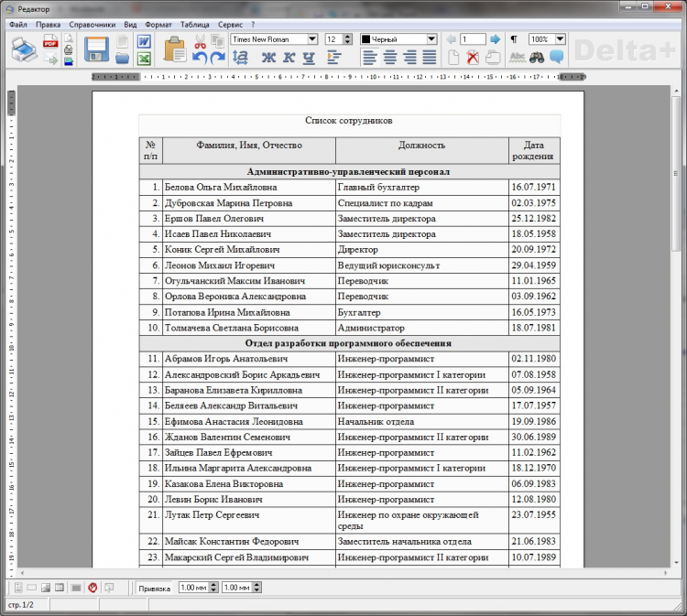Open character spacing and size icon
This screenshot has width=687, height=616.
click(240, 58)
